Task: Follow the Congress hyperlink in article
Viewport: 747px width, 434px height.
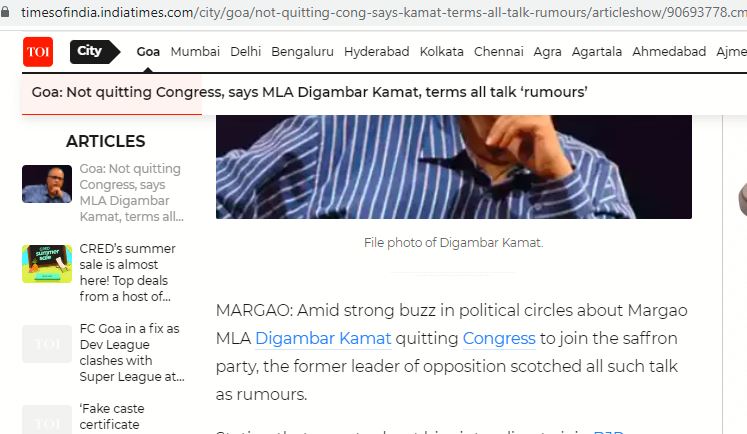Action: click(499, 338)
